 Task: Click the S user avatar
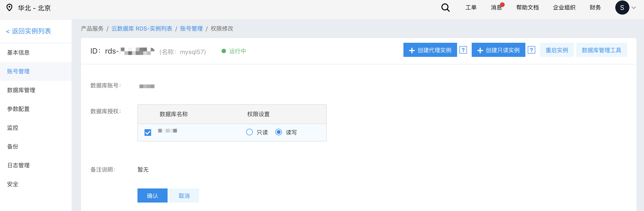click(x=622, y=8)
